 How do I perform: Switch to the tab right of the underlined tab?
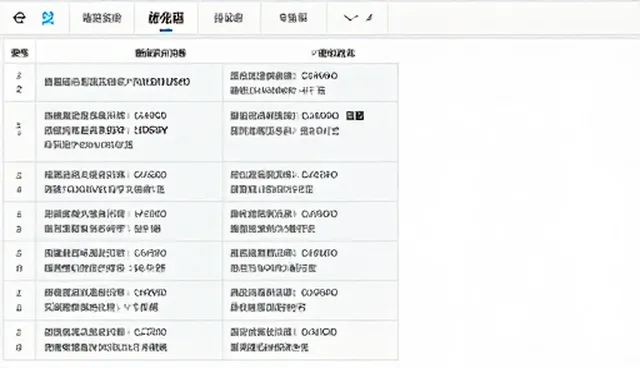pyautogui.click(x=229, y=18)
